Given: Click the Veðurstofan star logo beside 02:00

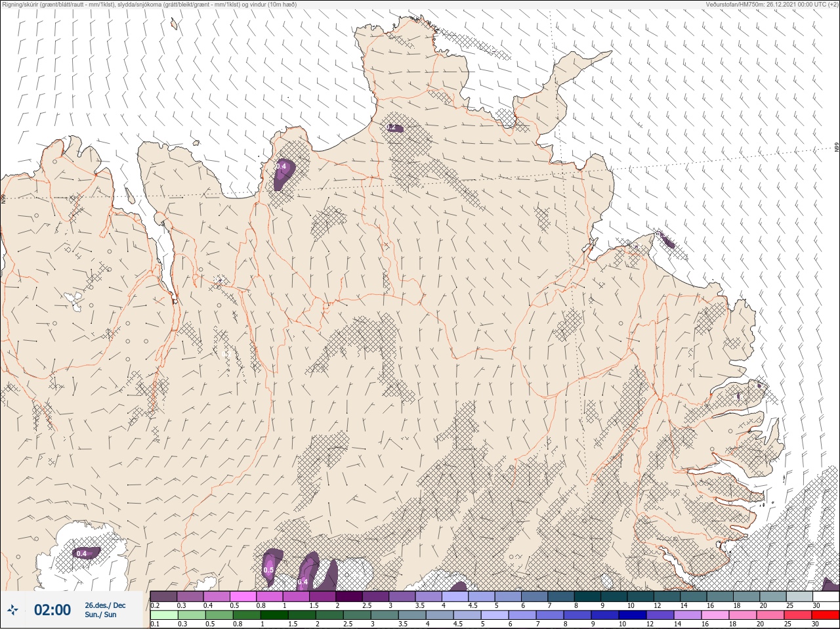Looking at the screenshot, I should (x=12, y=611).
